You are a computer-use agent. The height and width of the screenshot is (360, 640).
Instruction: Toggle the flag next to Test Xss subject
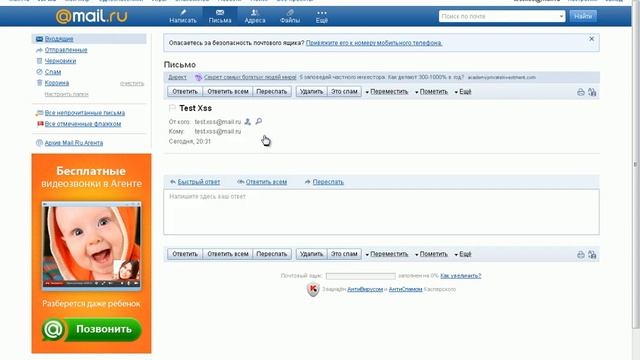pyautogui.click(x=172, y=108)
